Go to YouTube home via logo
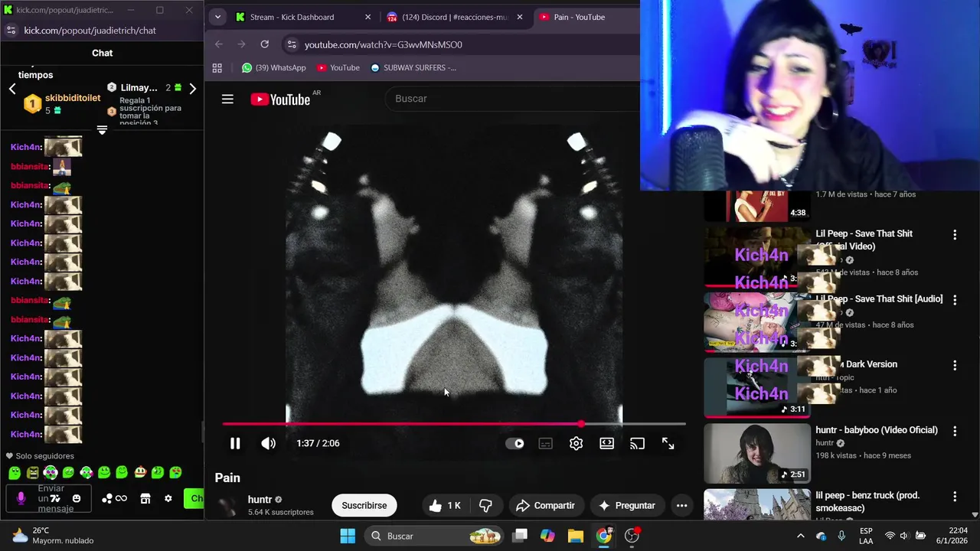 coord(280,99)
